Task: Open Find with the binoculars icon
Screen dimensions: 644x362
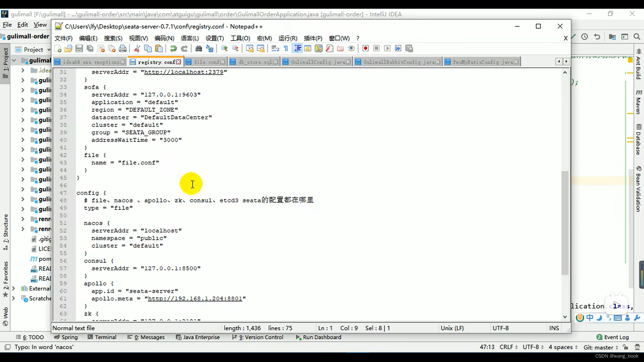Action: pos(199,49)
